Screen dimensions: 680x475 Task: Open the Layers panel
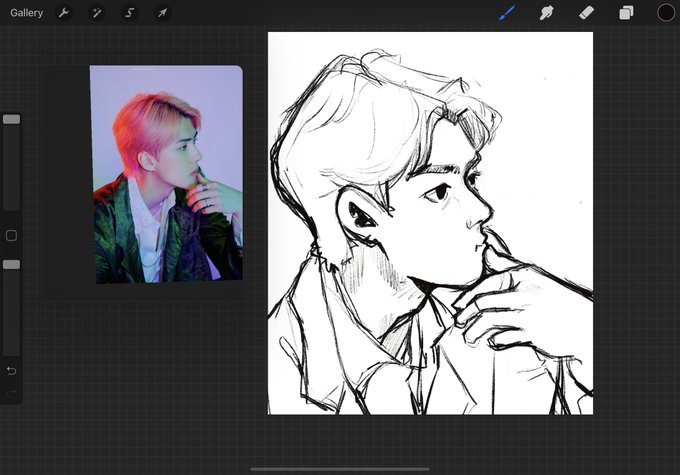[x=626, y=13]
